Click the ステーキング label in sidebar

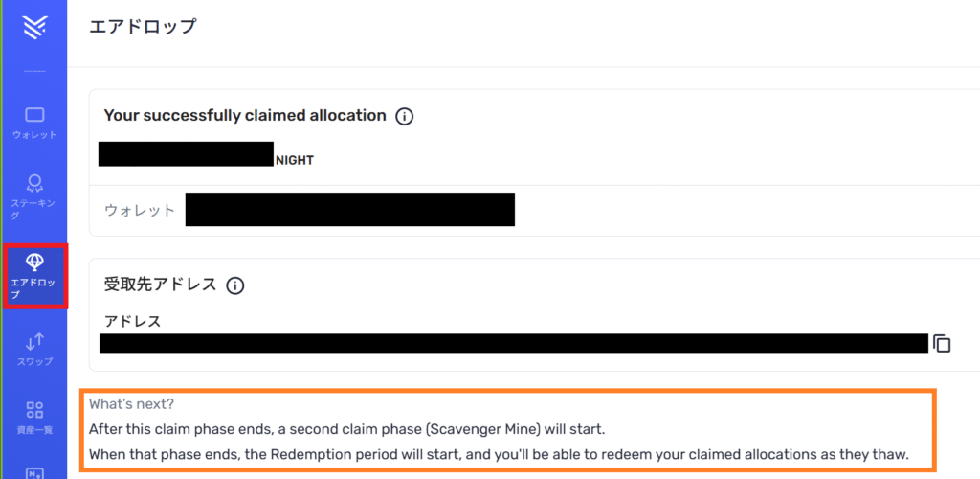click(x=34, y=209)
